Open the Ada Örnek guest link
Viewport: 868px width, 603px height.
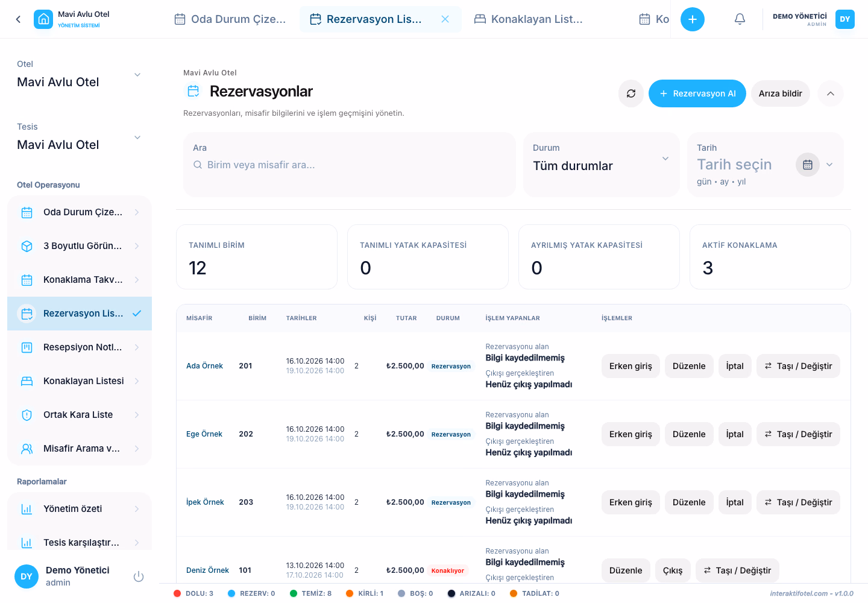(204, 366)
